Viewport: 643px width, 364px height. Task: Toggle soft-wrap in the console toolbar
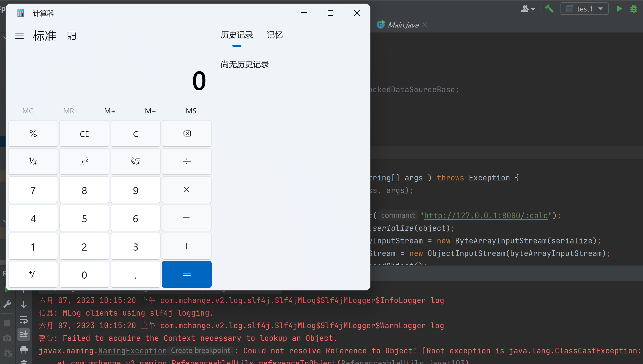[24, 319]
